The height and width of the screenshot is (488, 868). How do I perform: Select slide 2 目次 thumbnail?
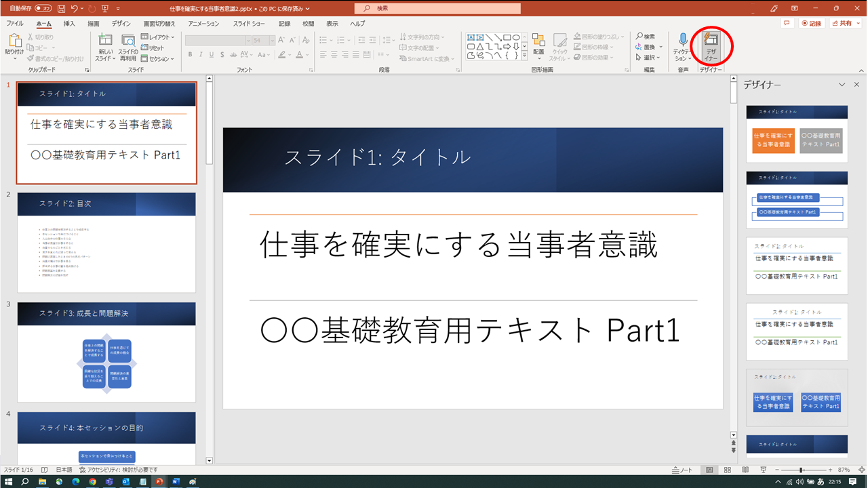(106, 243)
